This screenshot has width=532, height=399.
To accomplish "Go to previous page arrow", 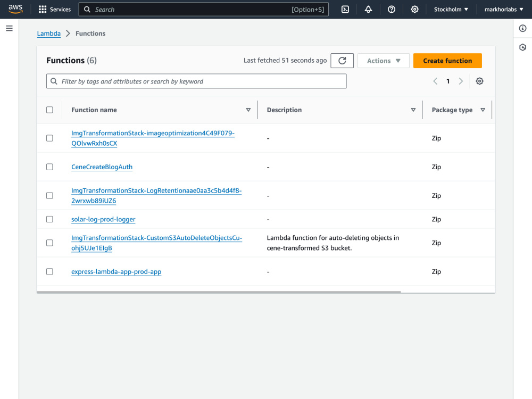I will click(435, 81).
